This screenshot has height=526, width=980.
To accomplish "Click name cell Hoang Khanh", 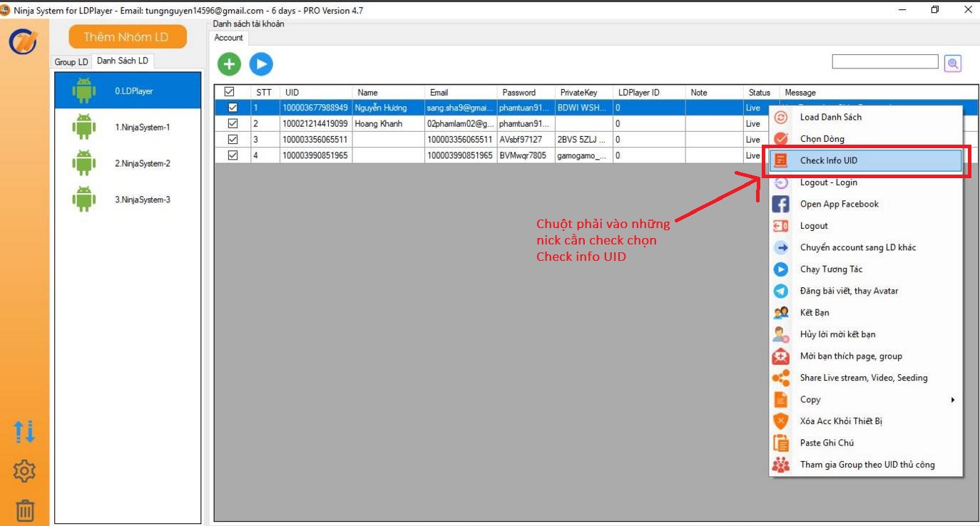I will pyautogui.click(x=389, y=124).
